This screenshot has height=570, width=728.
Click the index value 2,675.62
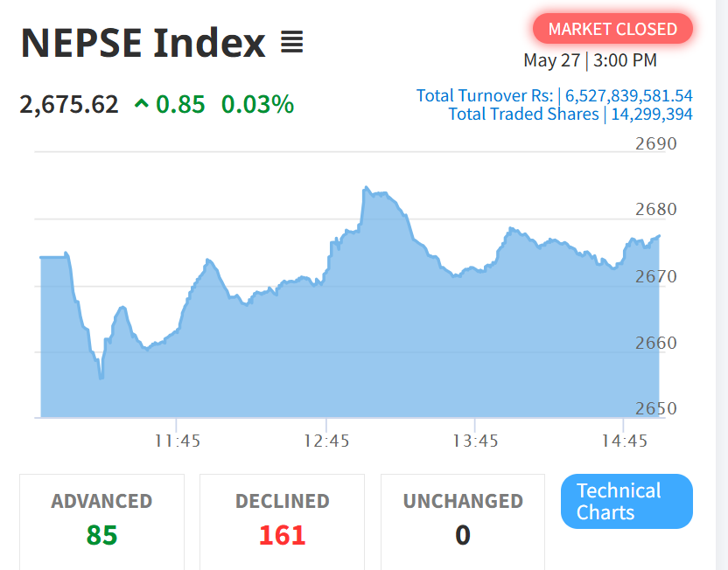[69, 105]
